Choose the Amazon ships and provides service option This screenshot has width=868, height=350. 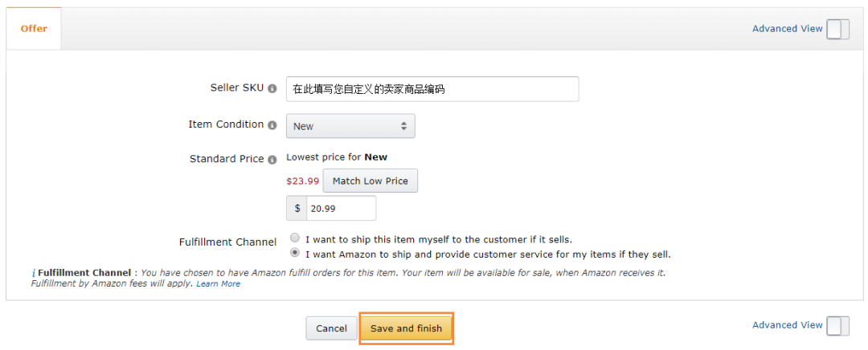click(295, 253)
